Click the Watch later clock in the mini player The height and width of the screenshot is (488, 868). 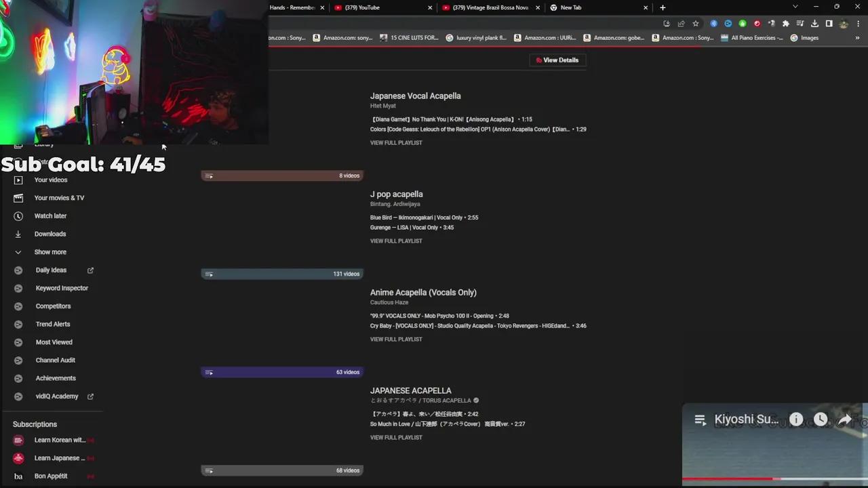pos(821,420)
